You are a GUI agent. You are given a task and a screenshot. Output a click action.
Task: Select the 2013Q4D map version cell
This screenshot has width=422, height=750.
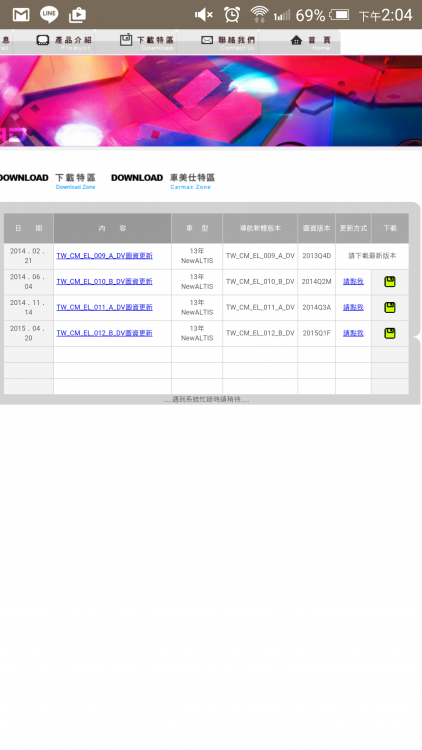pos(316,256)
